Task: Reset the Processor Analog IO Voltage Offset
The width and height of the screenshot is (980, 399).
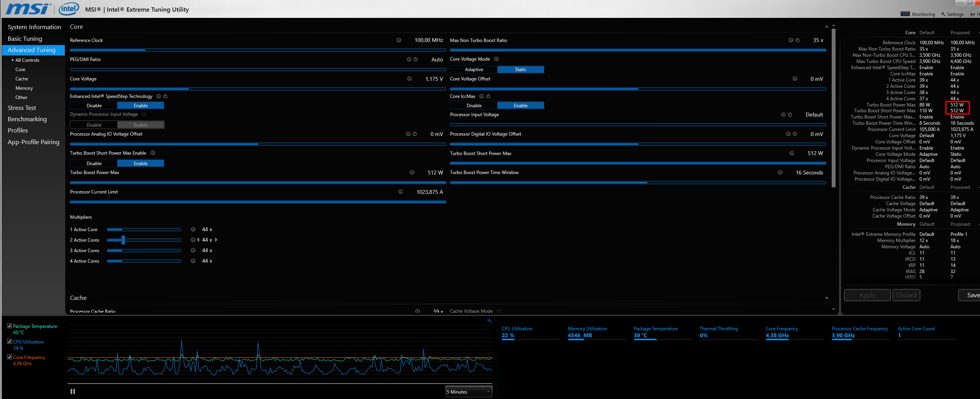Action: click(x=415, y=134)
